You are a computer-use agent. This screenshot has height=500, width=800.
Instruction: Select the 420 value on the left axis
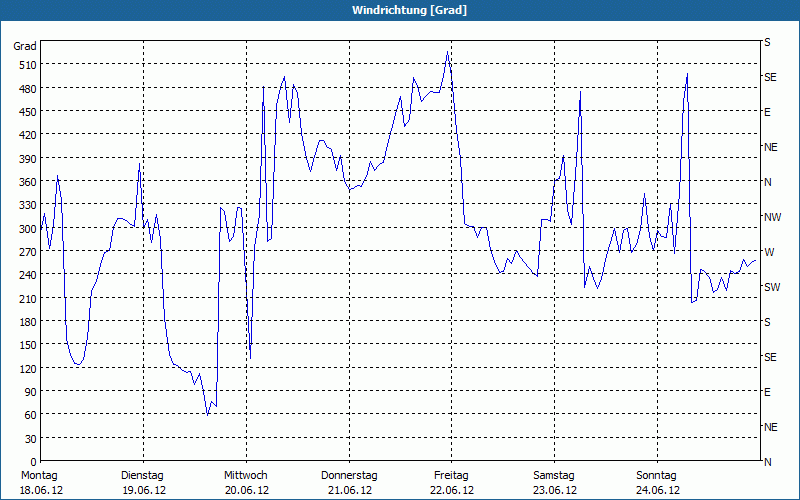coord(28,135)
